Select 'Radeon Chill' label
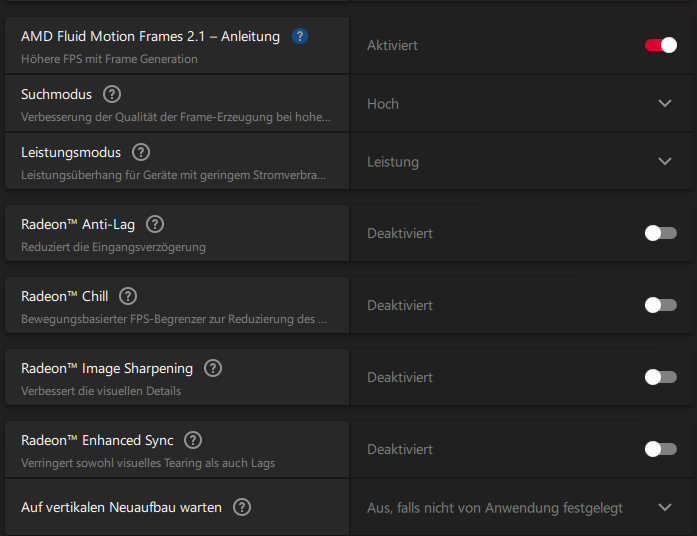This screenshot has height=536, width=697. click(x=64, y=296)
